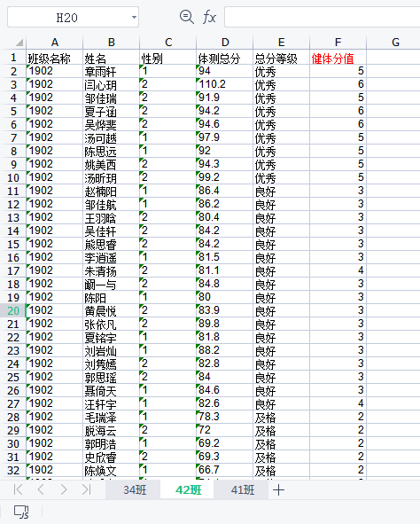Select the name cell 章雨轩
Screen dimensions: 420x524
(x=111, y=71)
